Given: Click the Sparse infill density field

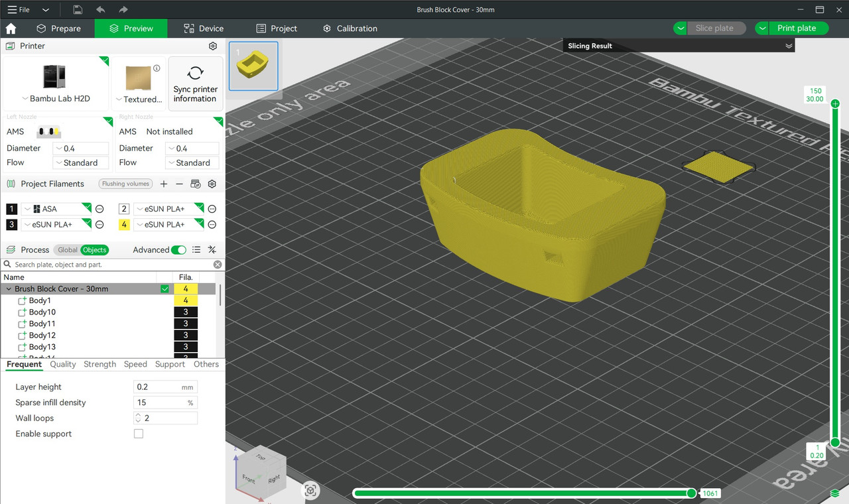Looking at the screenshot, I should click(x=165, y=403).
